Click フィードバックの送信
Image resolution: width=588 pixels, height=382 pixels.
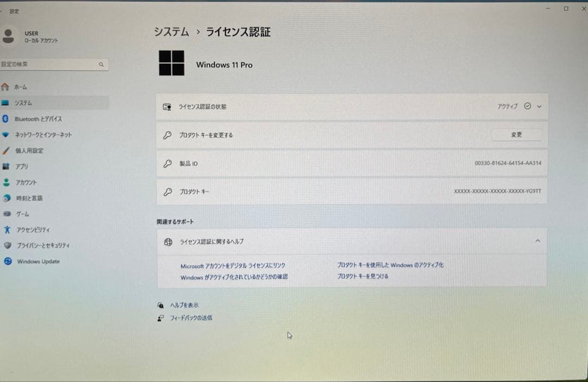click(189, 318)
